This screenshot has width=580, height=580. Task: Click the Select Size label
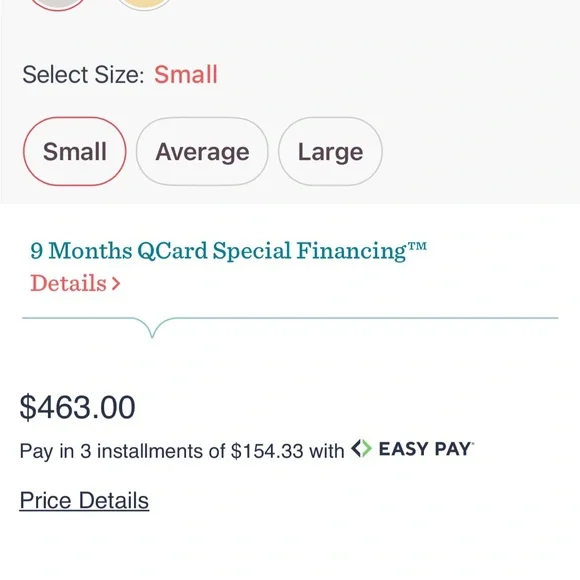pos(83,74)
